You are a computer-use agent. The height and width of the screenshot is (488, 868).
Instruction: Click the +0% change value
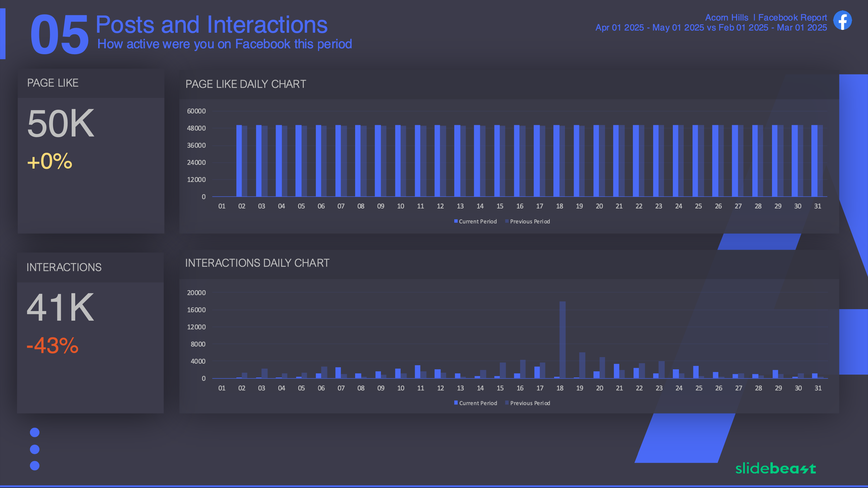(50, 161)
